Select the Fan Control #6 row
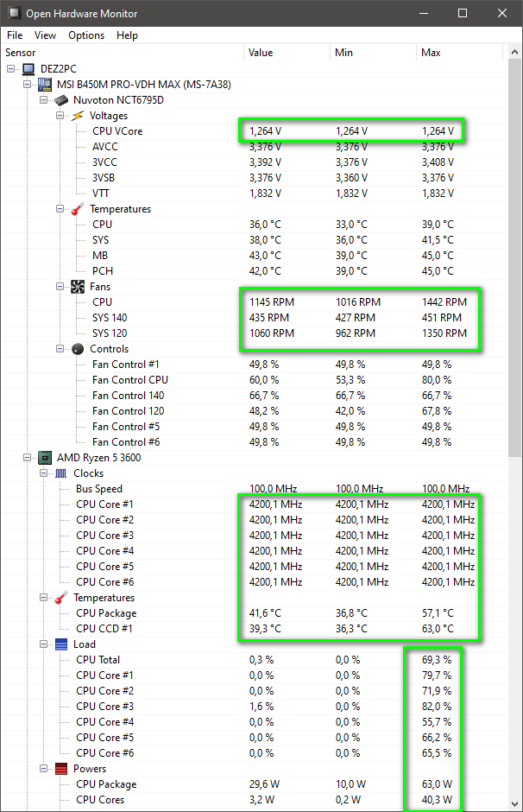This screenshot has height=812, width=523. [254, 442]
